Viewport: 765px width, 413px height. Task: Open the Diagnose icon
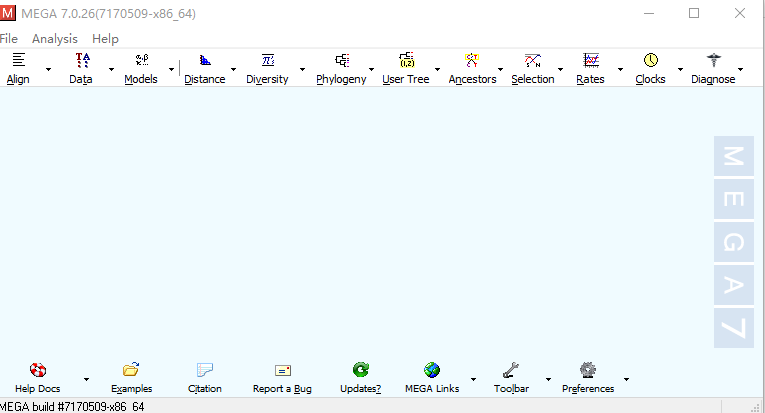714,60
